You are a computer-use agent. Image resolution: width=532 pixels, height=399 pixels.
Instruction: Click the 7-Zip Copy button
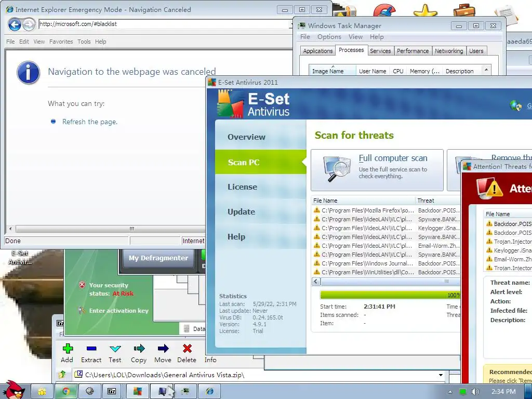tap(139, 353)
